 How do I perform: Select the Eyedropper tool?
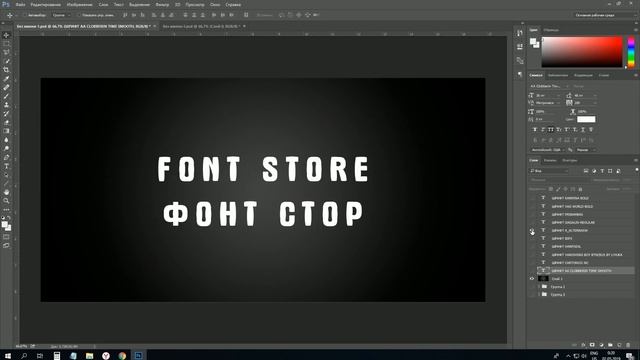tap(6, 79)
